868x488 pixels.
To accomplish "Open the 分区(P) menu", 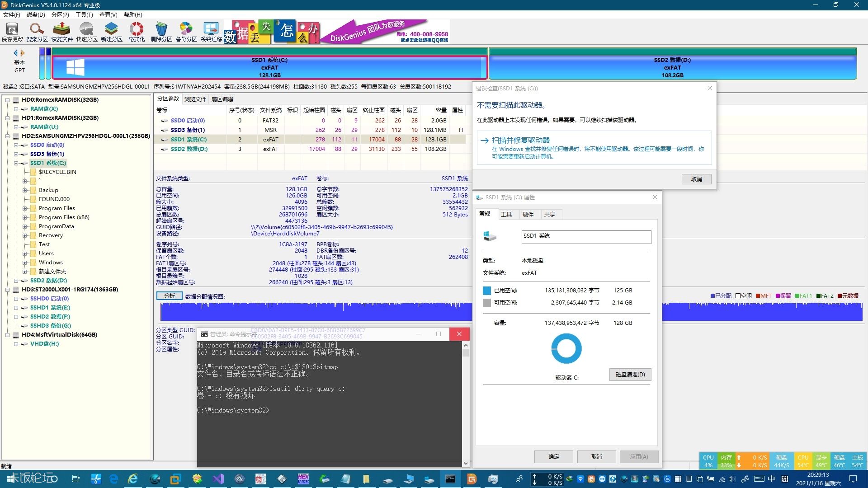I will (60, 15).
